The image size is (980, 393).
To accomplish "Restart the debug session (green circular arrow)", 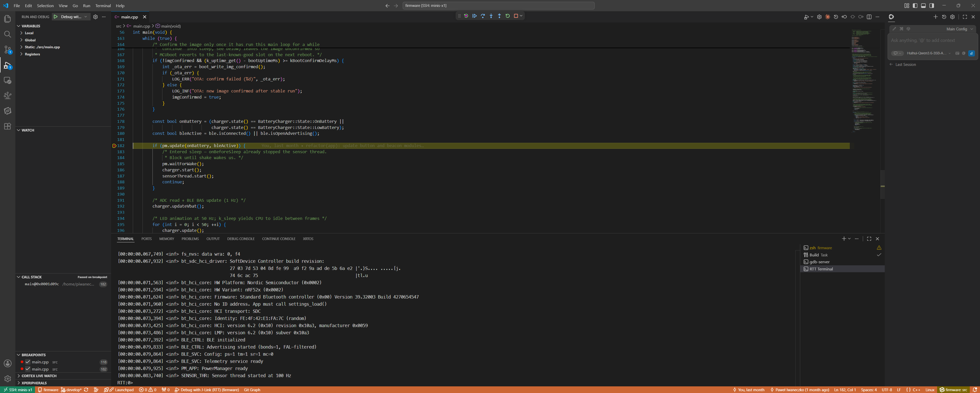I will coord(508,16).
